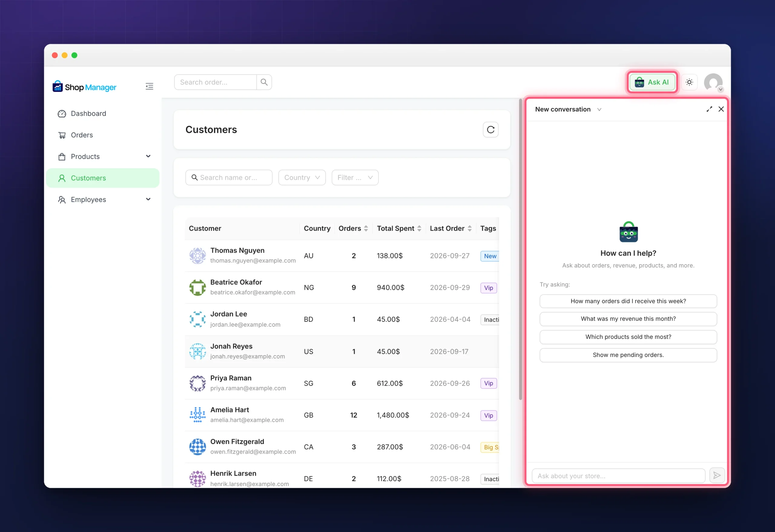Viewport: 775px width, 532px height.
Task: Open the Employees sidebar item
Action: point(103,200)
